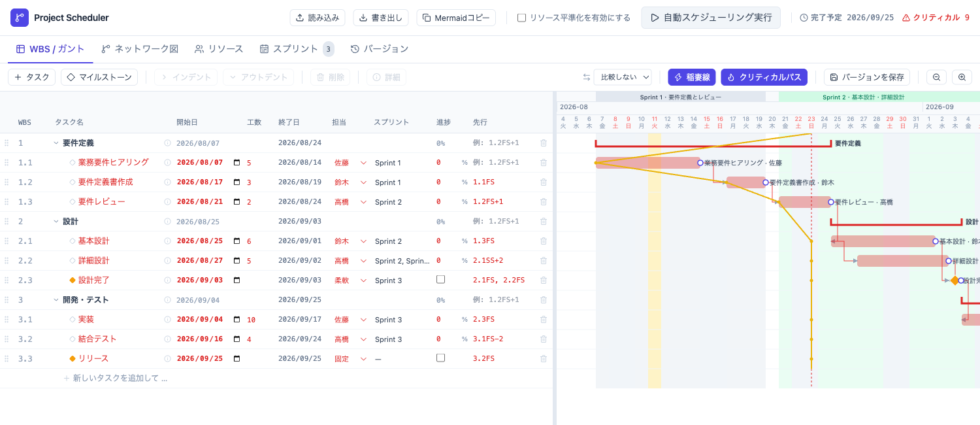Click trash icon for 基本設計 row
Screen dimensions: 980x425
(x=544, y=241)
